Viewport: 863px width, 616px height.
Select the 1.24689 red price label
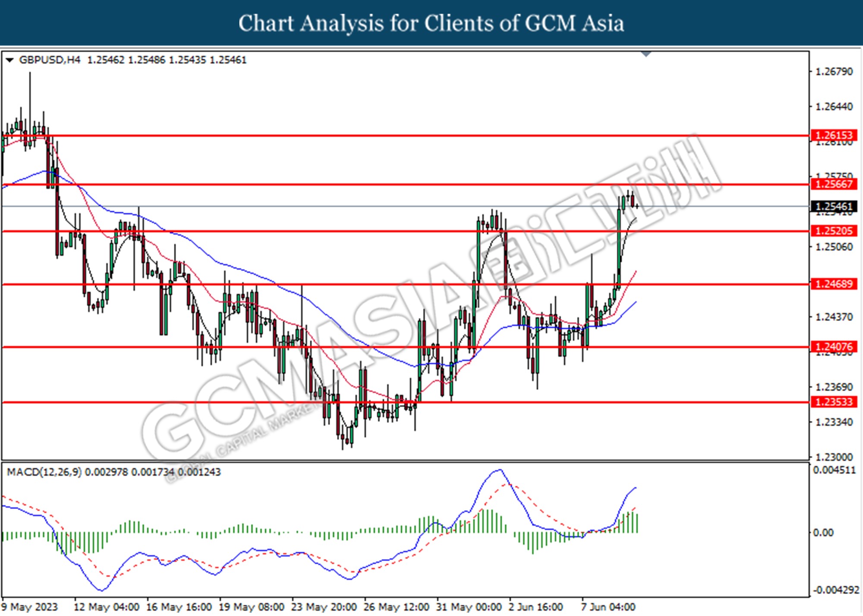834,284
